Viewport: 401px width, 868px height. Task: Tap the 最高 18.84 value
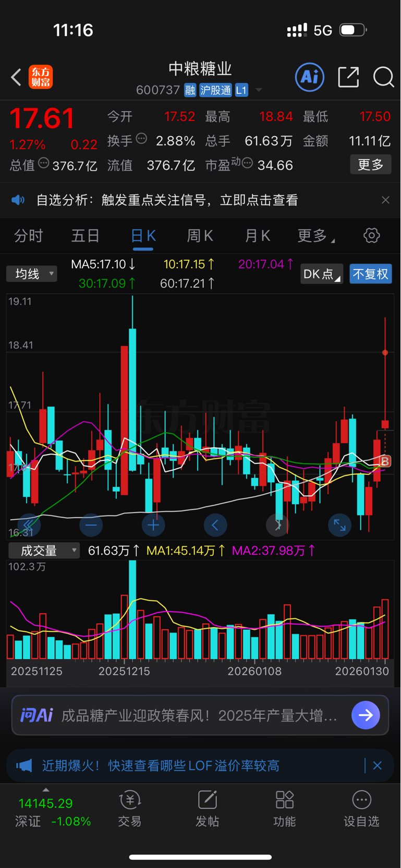(276, 116)
